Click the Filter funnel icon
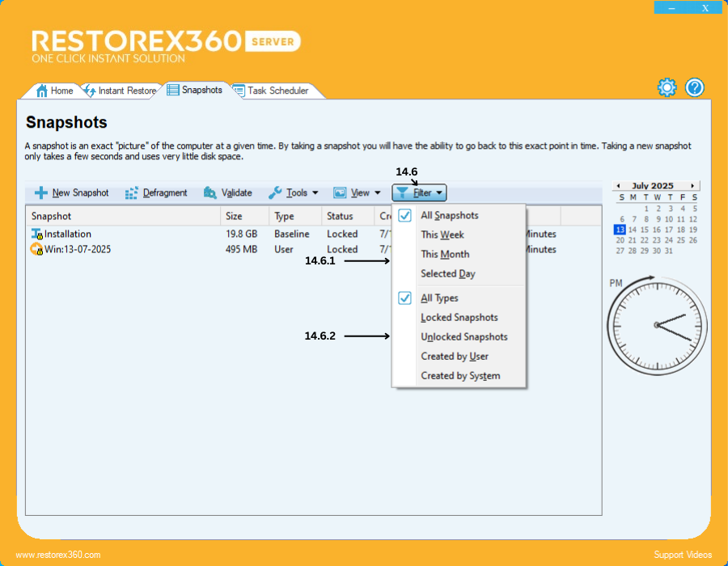 coord(402,192)
